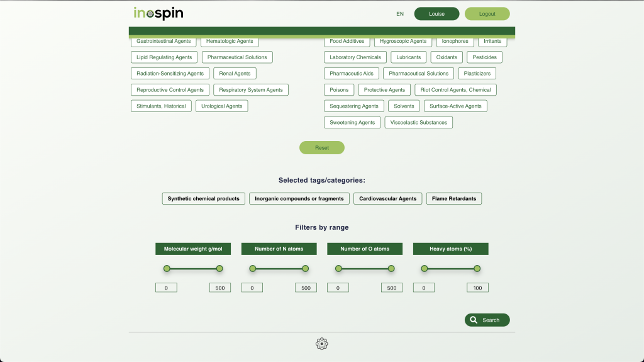This screenshot has width=644, height=362.
Task: Click the Heavy atoms (%) header
Action: (450, 249)
